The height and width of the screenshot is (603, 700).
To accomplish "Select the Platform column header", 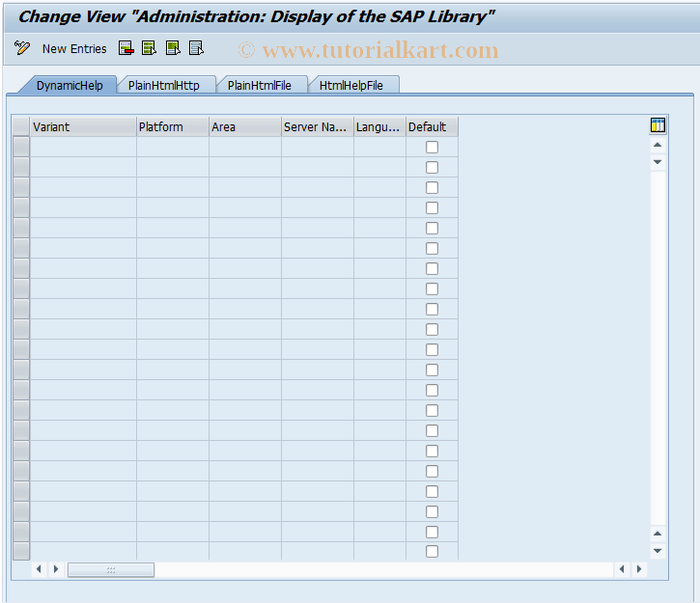I will point(173,126).
